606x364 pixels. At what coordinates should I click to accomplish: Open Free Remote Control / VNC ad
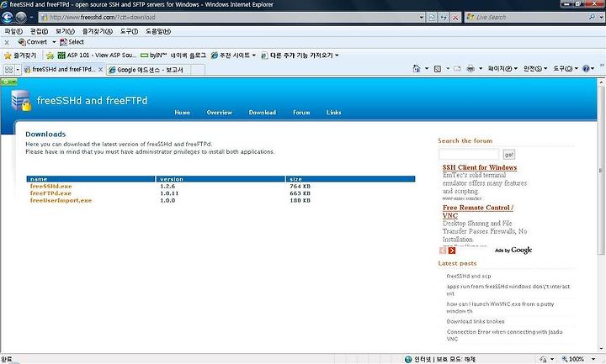[x=478, y=212]
